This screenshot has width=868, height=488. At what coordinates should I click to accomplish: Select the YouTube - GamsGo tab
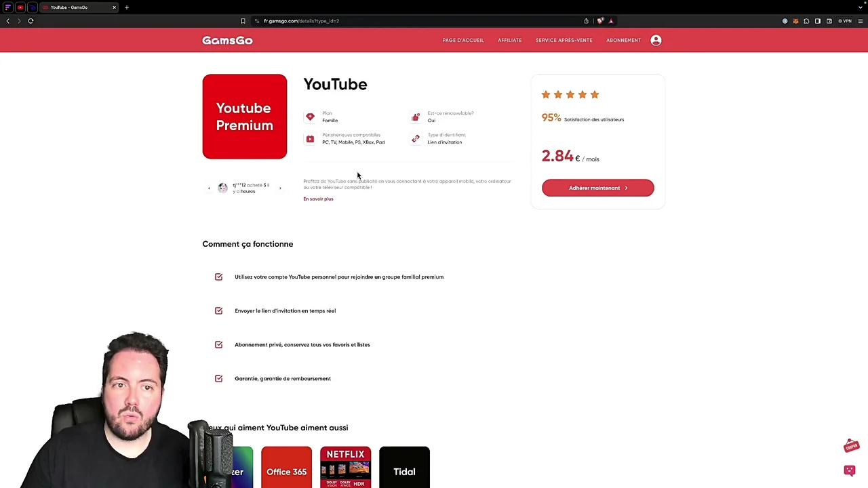80,7
